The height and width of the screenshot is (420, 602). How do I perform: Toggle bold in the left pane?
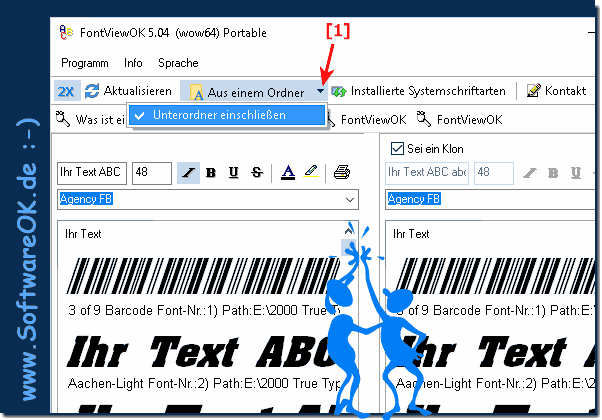pyautogui.click(x=210, y=173)
